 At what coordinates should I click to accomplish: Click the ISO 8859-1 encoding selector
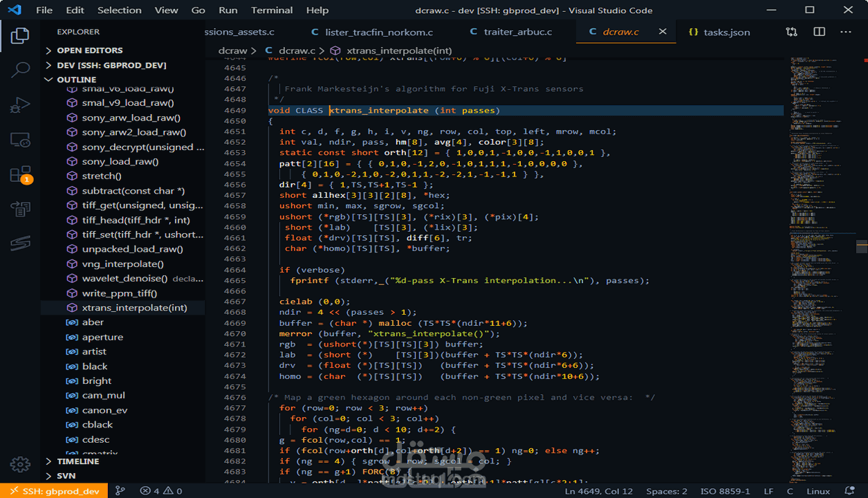point(725,491)
